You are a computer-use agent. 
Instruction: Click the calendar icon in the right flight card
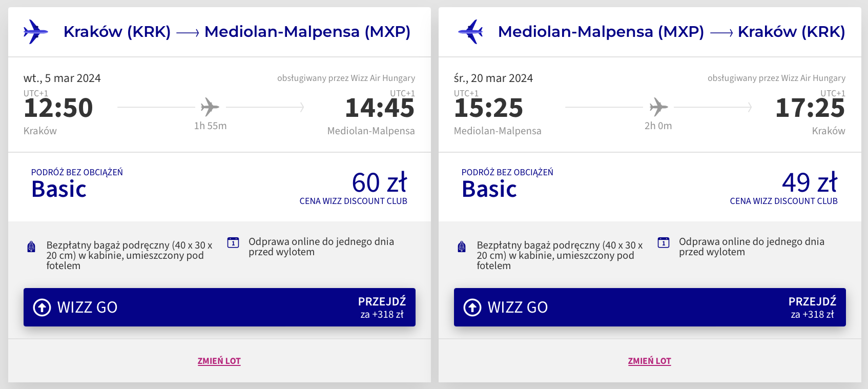(x=664, y=242)
